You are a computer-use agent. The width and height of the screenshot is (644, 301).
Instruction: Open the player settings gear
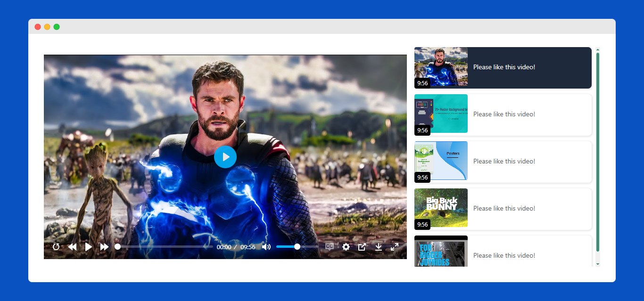tap(346, 246)
